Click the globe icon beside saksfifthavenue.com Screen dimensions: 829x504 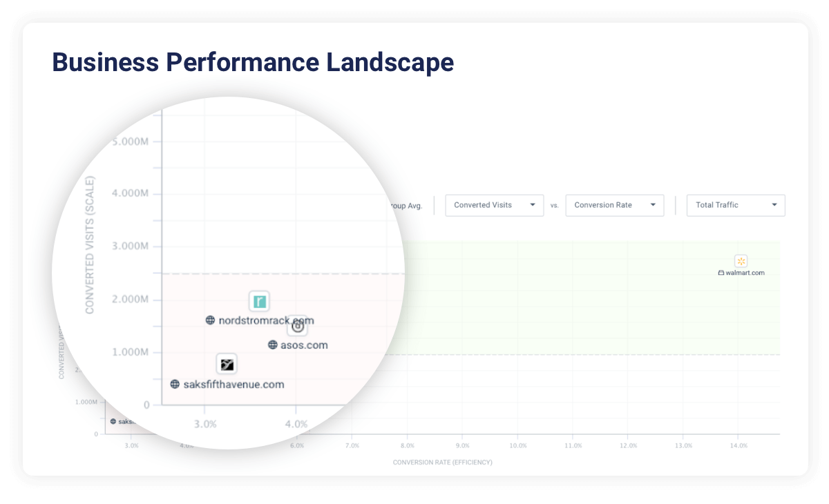(175, 384)
